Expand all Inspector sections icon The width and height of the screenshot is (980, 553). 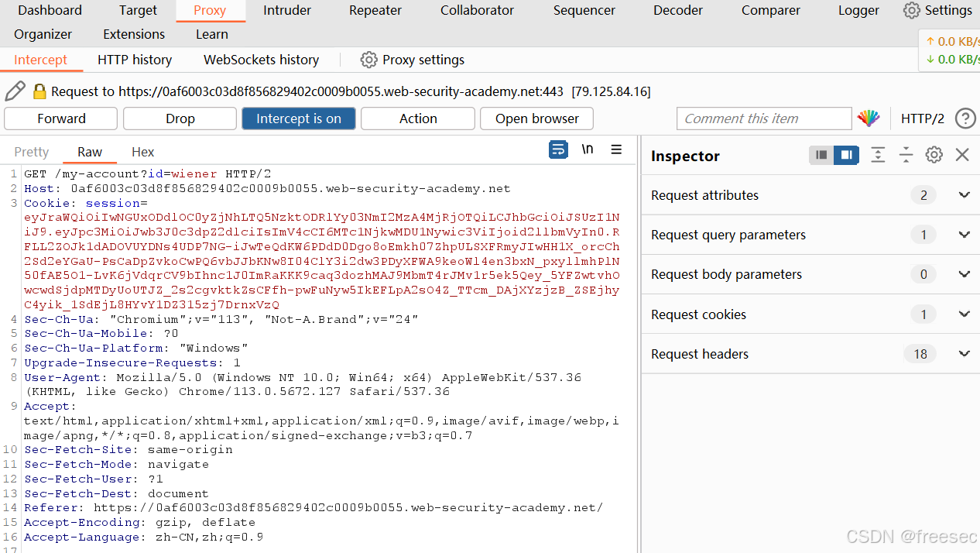tap(878, 155)
